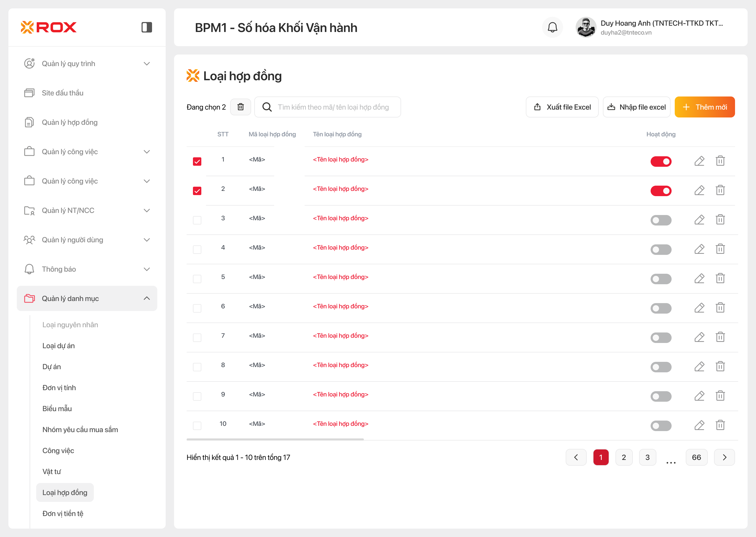This screenshot has height=537, width=756.
Task: Collapse the Quản lý danh mục section
Action: [x=147, y=298]
